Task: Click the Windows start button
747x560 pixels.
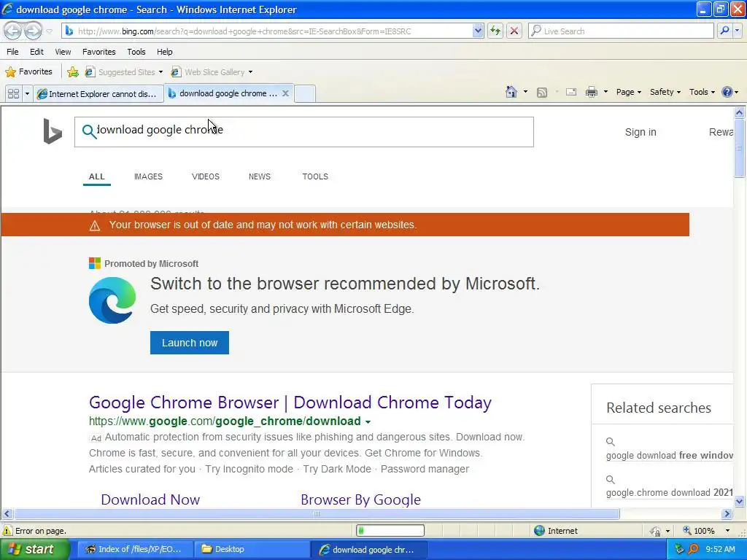Action: 35,550
